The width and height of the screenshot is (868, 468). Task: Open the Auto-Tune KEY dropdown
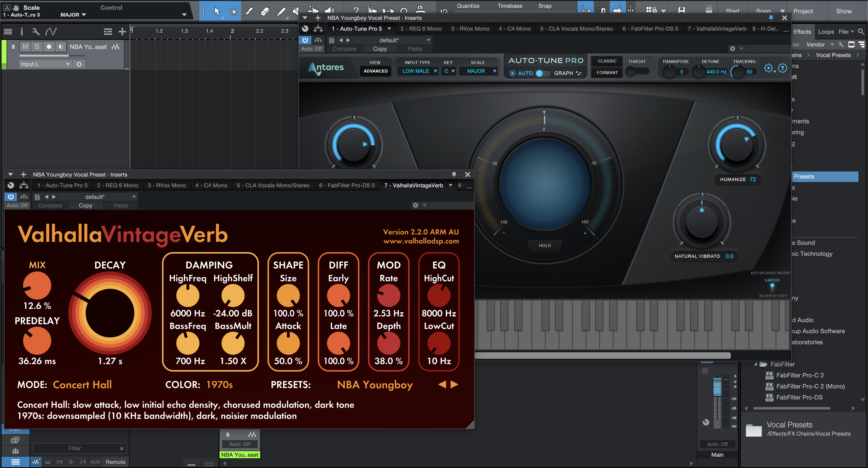449,71
